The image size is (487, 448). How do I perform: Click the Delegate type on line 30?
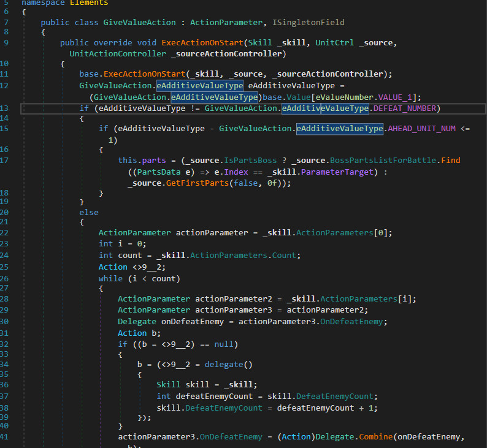pyautogui.click(x=137, y=322)
